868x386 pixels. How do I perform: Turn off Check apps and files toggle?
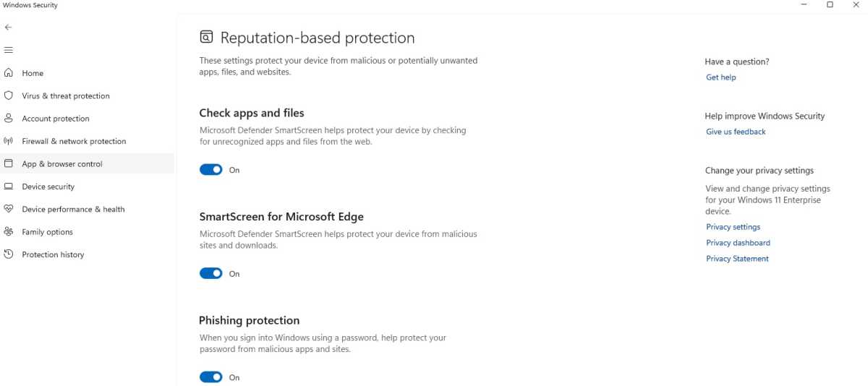[211, 170]
